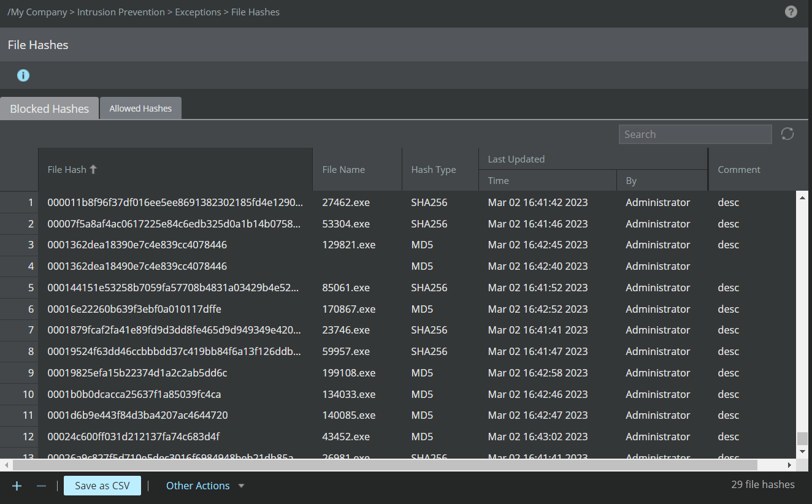Click hash 0001d6b9e443f84d3ba4207ac4644720
The height and width of the screenshot is (504, 812).
pos(138,415)
